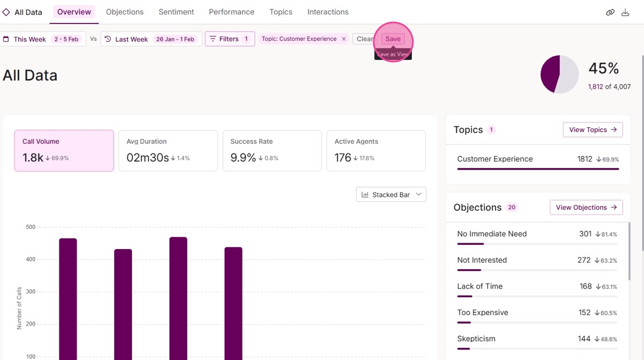The width and height of the screenshot is (644, 360).
Task: Click the calendar icon beside This Week
Action: coord(6,39)
